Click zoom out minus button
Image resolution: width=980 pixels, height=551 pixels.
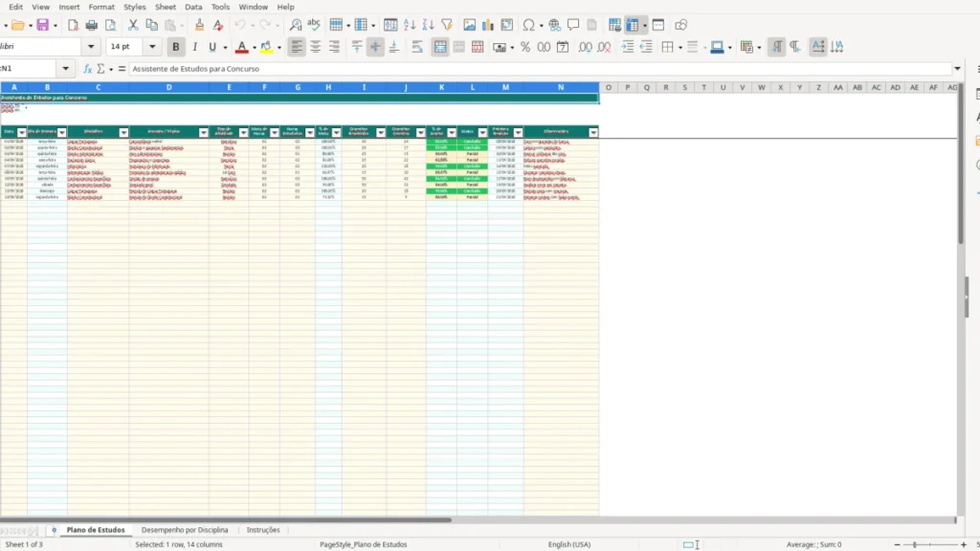[897, 544]
